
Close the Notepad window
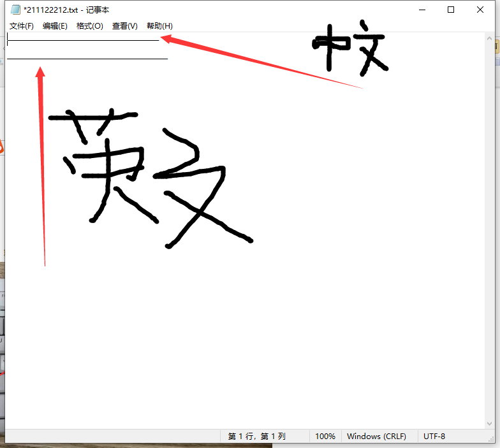tap(480, 10)
